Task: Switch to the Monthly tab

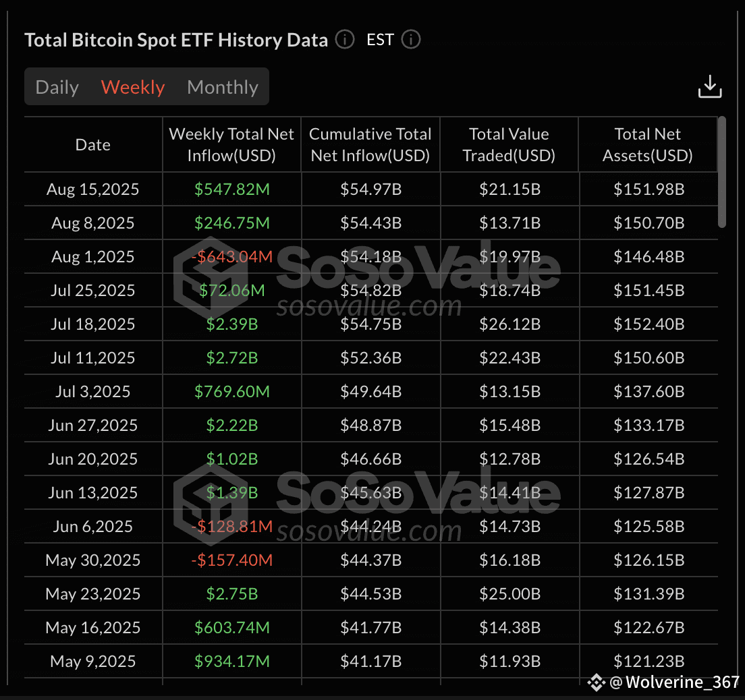Action: [223, 87]
